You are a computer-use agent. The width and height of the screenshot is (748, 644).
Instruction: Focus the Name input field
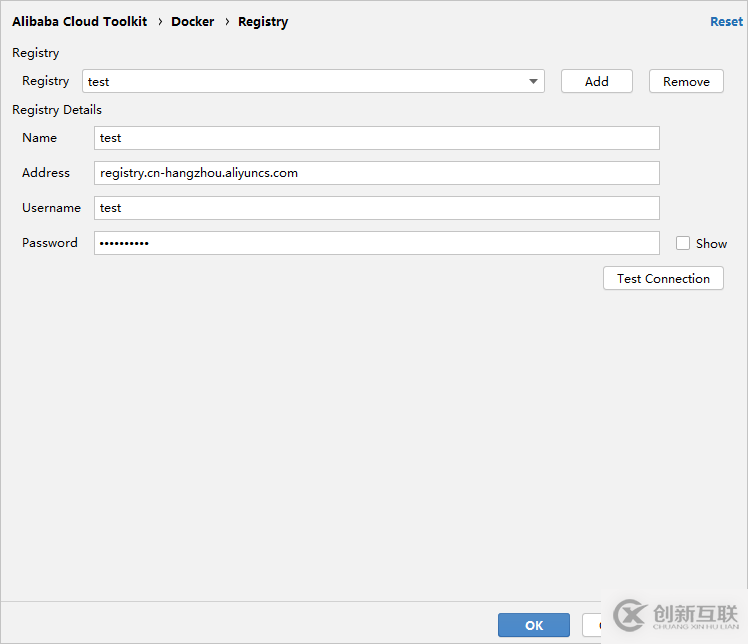tap(376, 138)
